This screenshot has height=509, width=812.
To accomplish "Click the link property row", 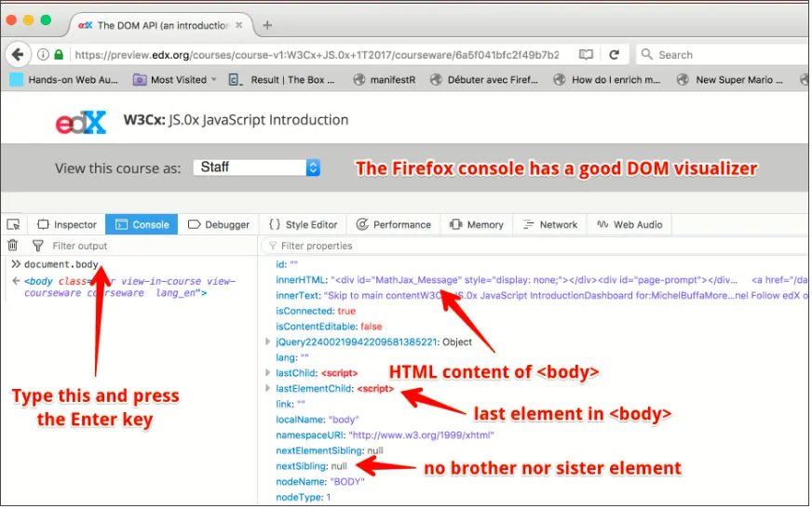I will [x=291, y=404].
